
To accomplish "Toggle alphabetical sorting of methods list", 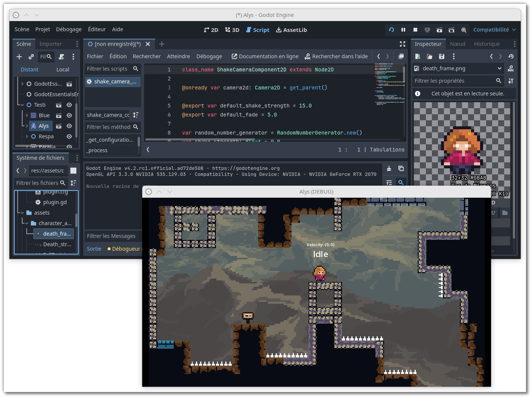I will 136,115.
